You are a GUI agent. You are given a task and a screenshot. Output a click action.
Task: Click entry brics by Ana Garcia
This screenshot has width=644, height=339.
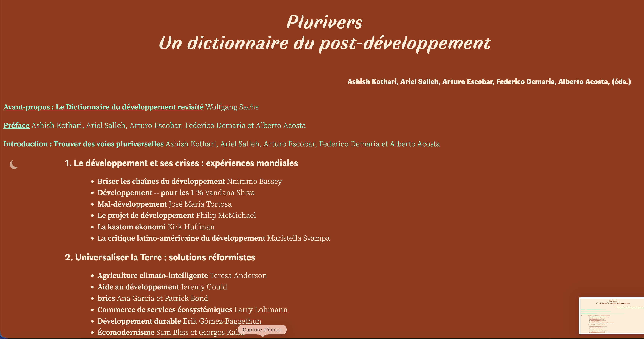[x=106, y=299]
